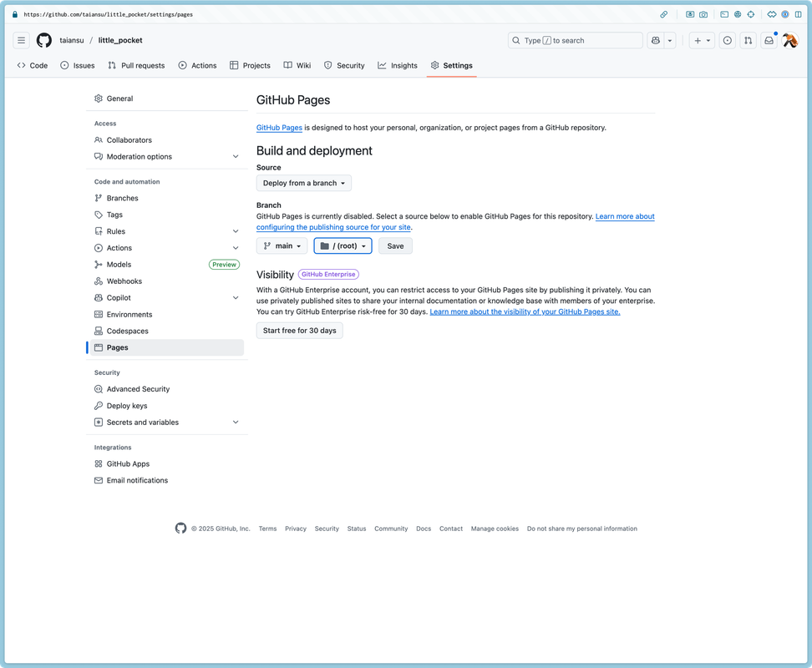
Task: Click the lock icon beside the URL
Action: [15, 14]
